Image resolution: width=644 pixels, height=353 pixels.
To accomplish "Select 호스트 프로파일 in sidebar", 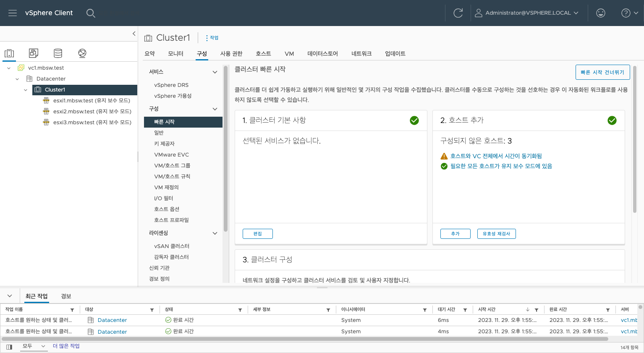I will (x=171, y=220).
